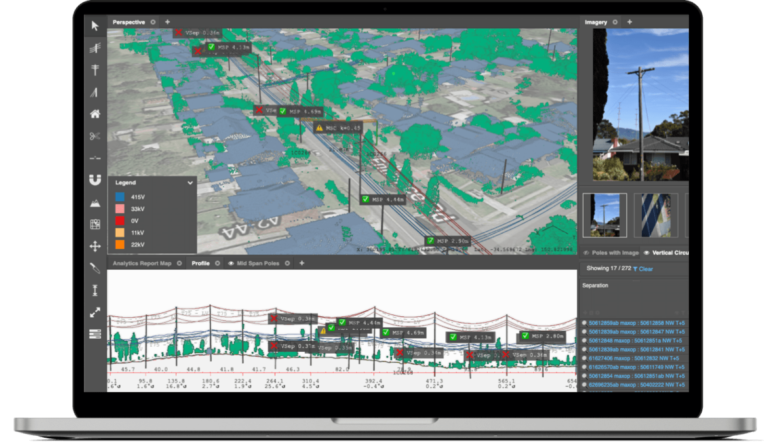768x442 pixels.
Task: Open the Profile tab
Action: (x=200, y=263)
